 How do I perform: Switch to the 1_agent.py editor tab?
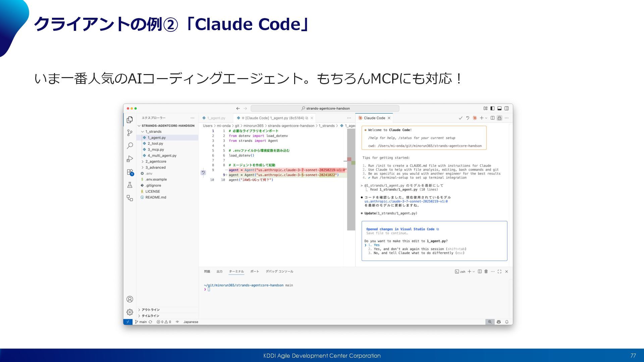tap(216, 118)
